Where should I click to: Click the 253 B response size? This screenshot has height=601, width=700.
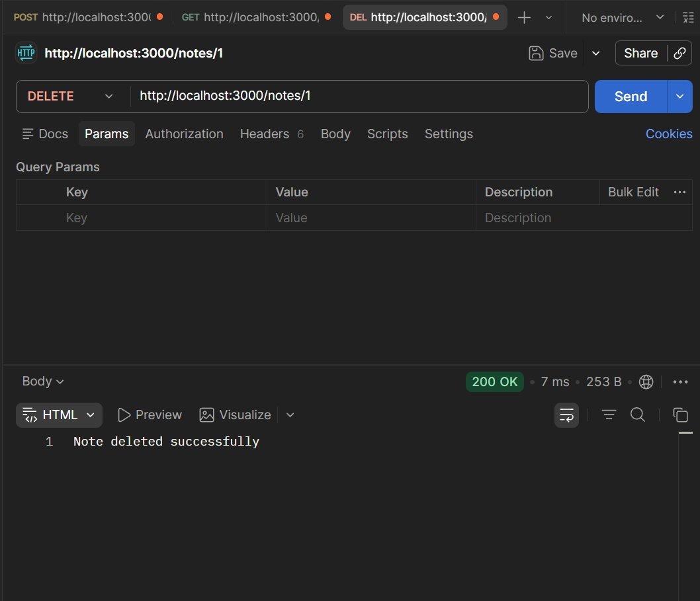point(603,382)
